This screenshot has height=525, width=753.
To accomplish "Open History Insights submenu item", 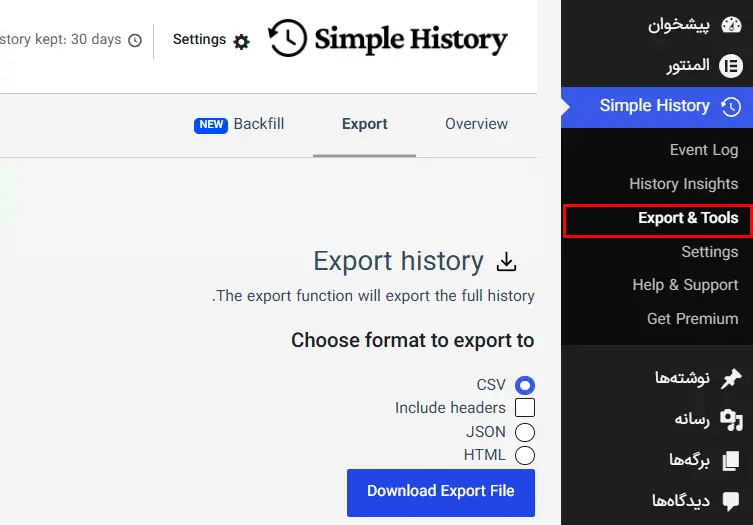I will (x=684, y=184).
